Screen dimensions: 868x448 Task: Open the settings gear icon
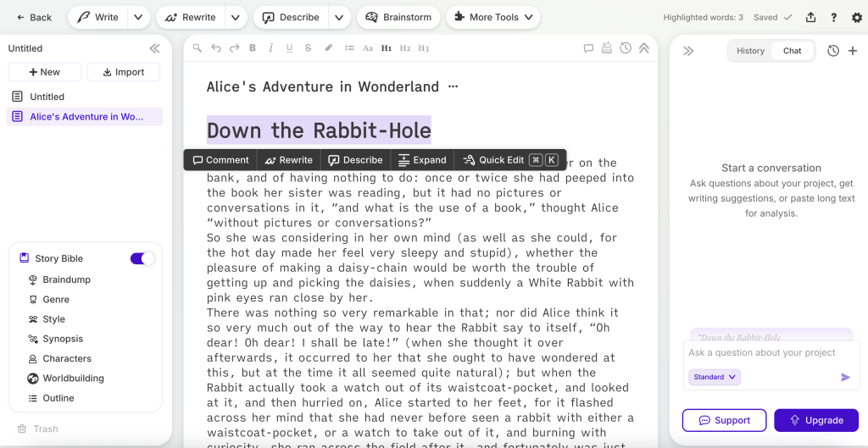[x=856, y=17]
